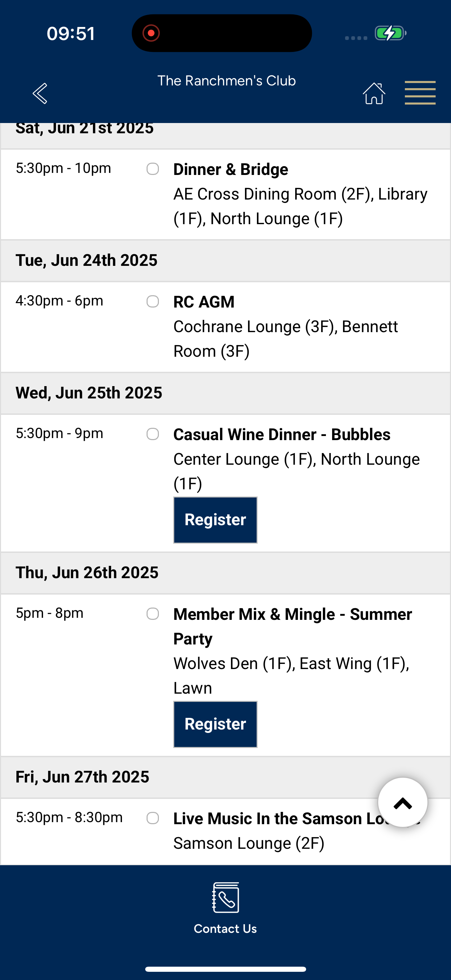Select the Casual Wine Dinner radio button
Image resolution: width=451 pixels, height=980 pixels.
pos(153,434)
